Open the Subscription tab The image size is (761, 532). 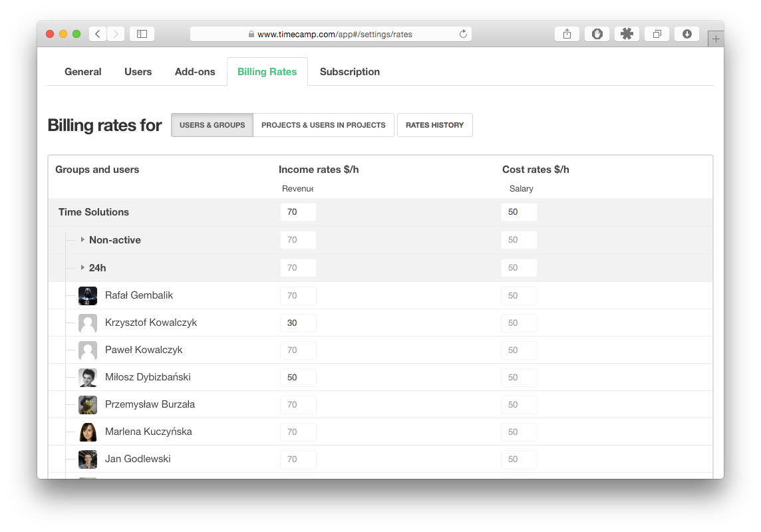pos(349,72)
